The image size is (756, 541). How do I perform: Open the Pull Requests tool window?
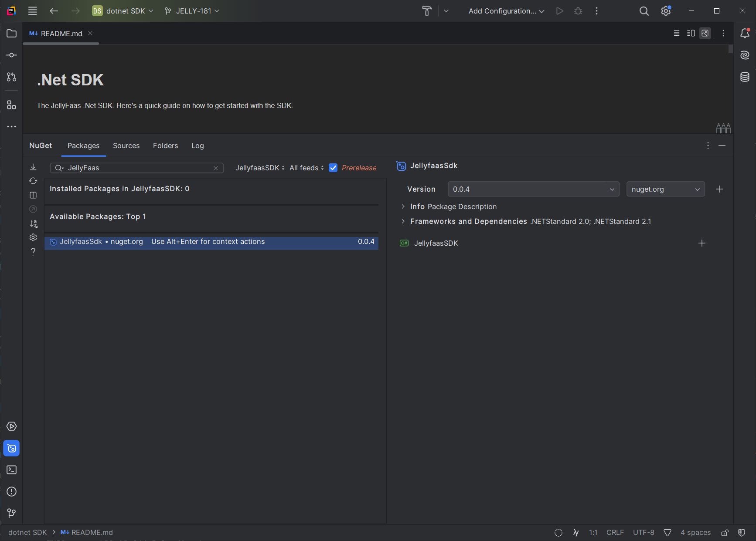[x=12, y=77]
